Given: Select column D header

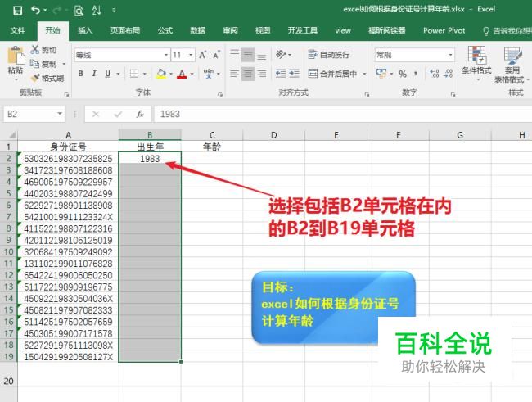Looking at the screenshot, I should click(x=273, y=135).
